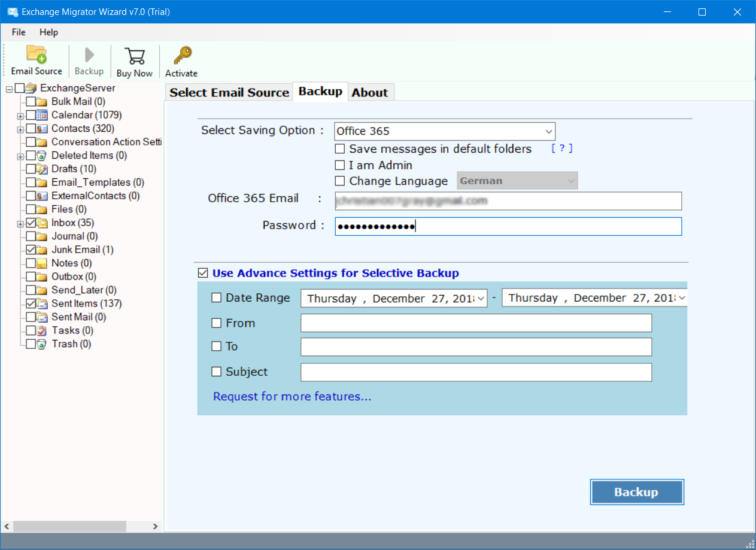The width and height of the screenshot is (756, 550).
Task: Switch to the About tab
Action: click(370, 93)
